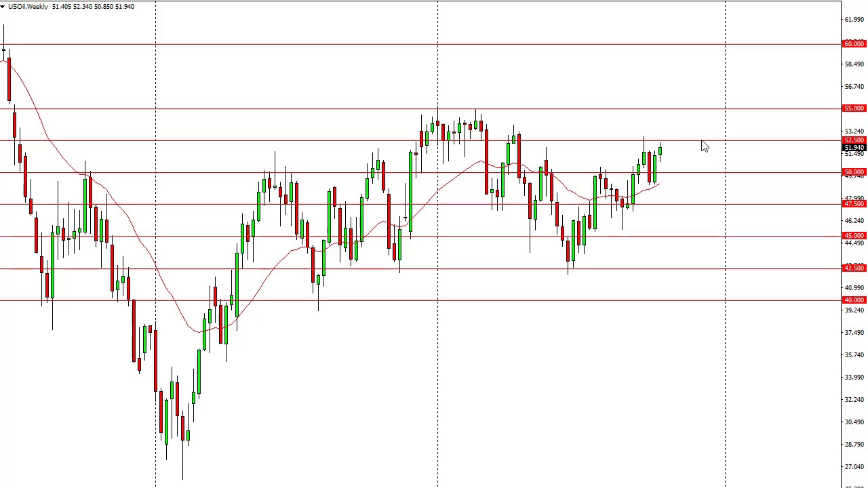The width and height of the screenshot is (868, 488).
Task: Click the 27.040 value on price axis
Action: pos(854,467)
